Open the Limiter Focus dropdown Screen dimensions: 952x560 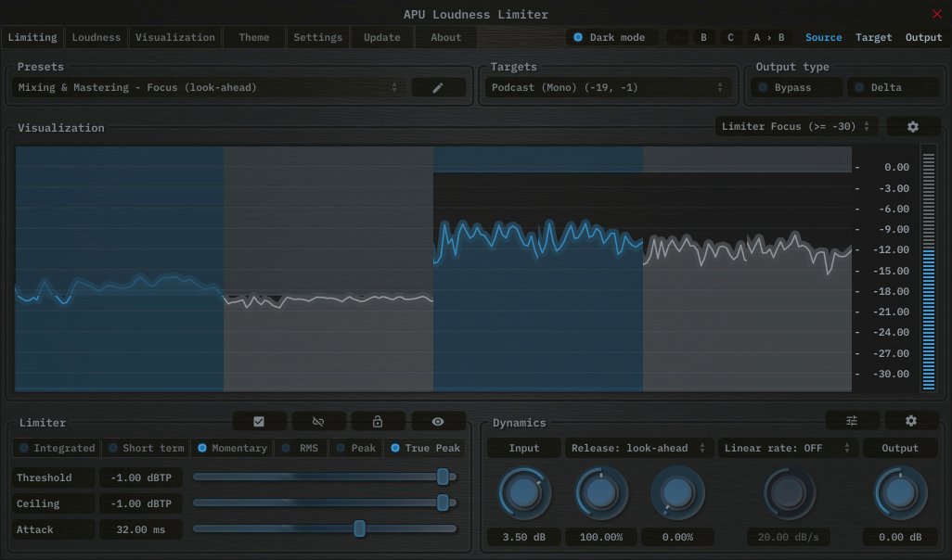[796, 126]
